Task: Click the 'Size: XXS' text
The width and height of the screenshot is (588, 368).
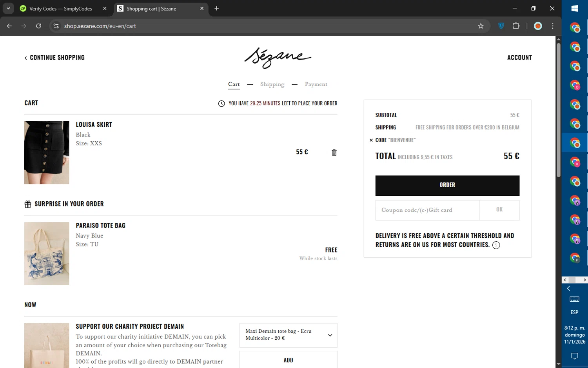Action: click(89, 144)
